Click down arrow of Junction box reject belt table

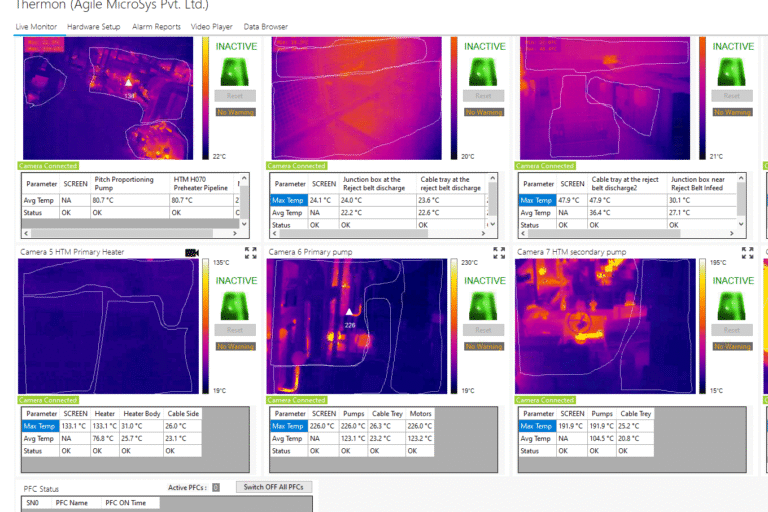point(492,224)
